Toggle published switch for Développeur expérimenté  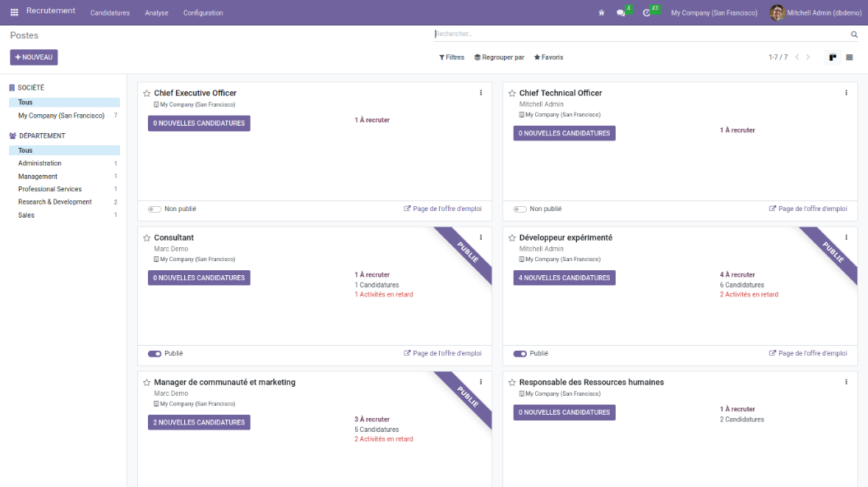click(519, 354)
